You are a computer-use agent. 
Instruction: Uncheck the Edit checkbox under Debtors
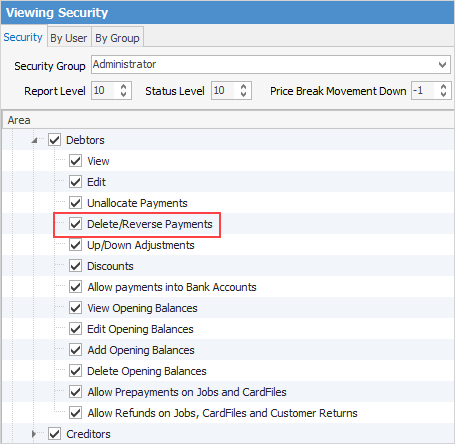coord(75,182)
